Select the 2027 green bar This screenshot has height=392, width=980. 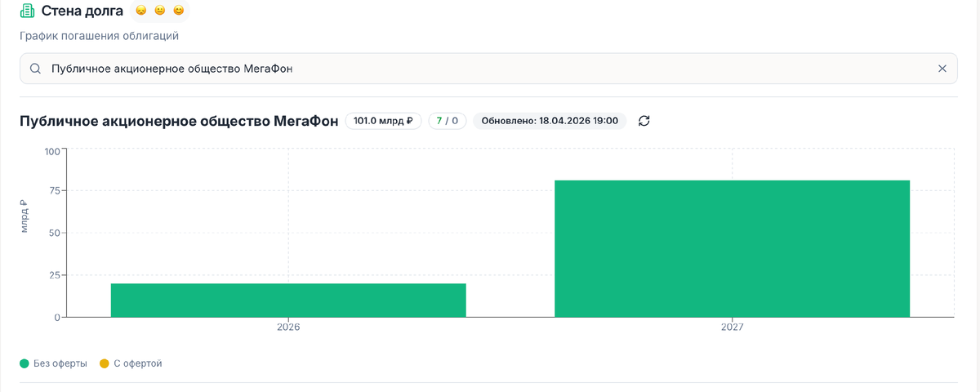pos(733,248)
